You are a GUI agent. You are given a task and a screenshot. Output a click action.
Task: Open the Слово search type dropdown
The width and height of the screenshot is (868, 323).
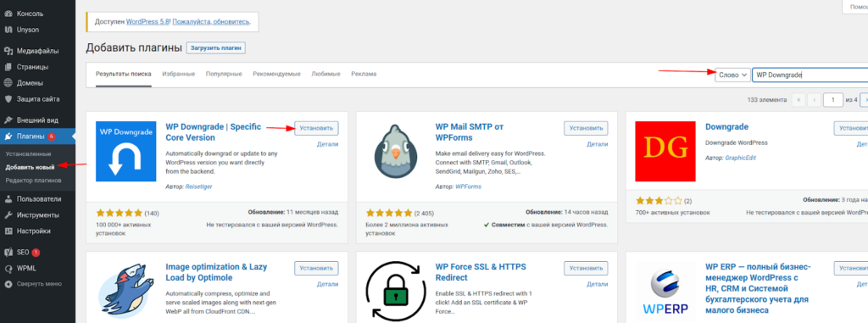pyautogui.click(x=732, y=75)
